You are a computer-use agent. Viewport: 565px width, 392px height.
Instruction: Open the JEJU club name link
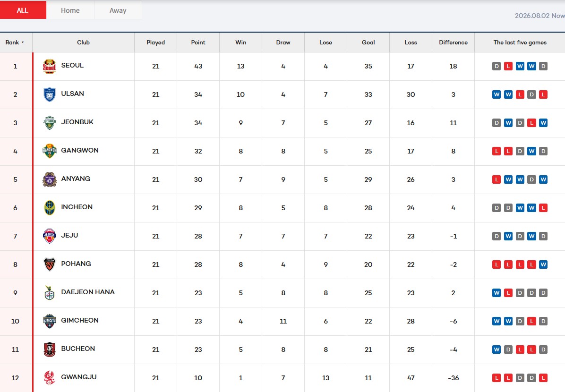[69, 235]
